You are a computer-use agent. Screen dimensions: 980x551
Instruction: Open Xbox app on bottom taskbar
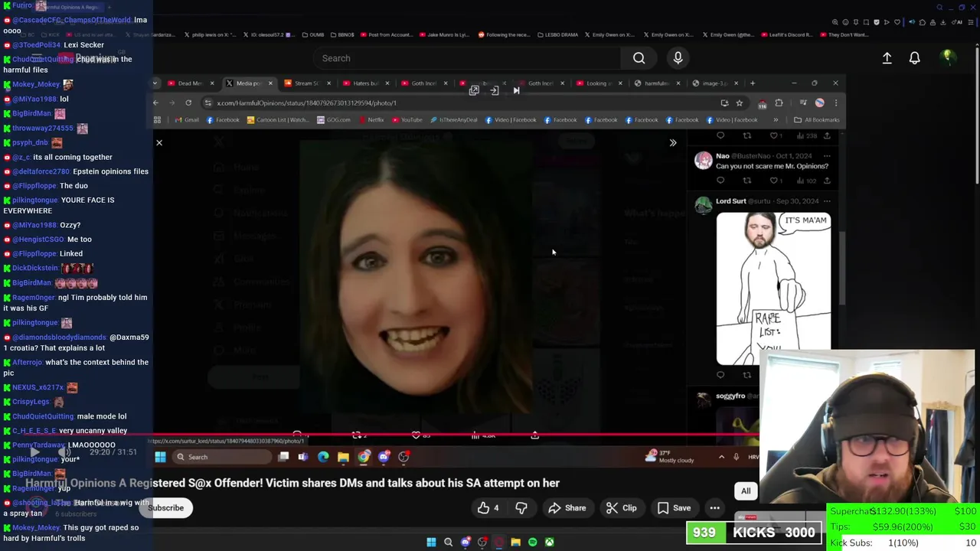(x=550, y=542)
